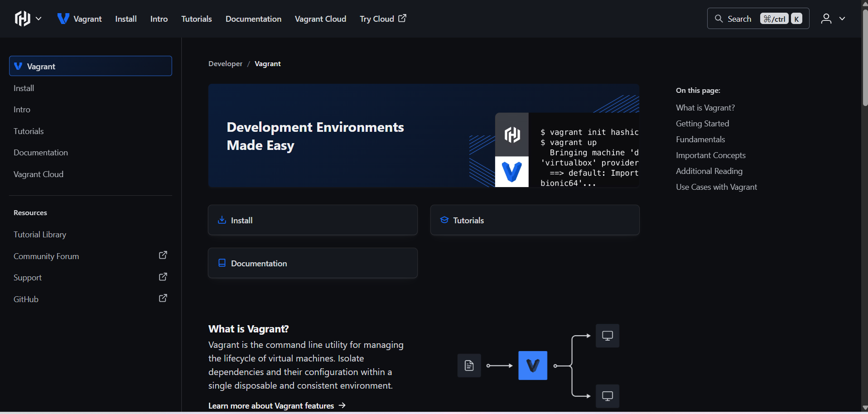Screen dimensions: 868x414
Task: Click external link icon beside GitHub
Action: [163, 298]
